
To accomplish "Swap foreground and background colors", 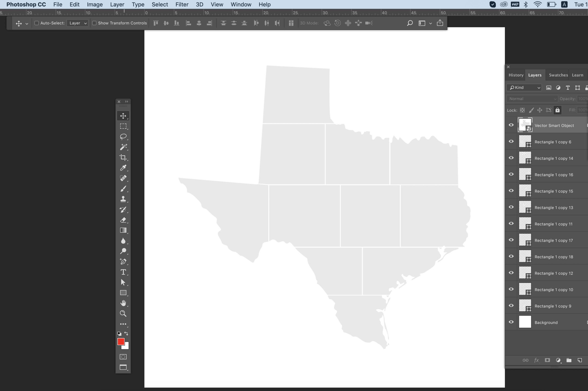I will pyautogui.click(x=126, y=333).
